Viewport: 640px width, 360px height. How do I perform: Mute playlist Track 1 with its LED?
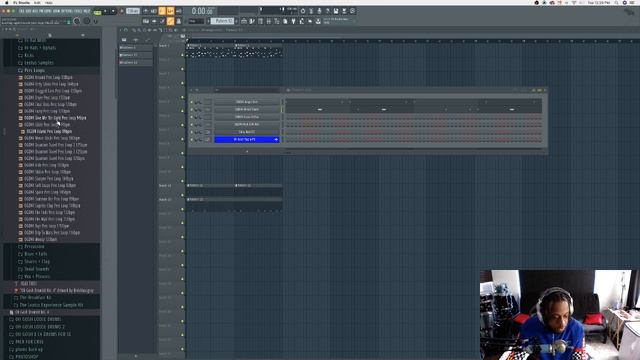click(x=182, y=55)
